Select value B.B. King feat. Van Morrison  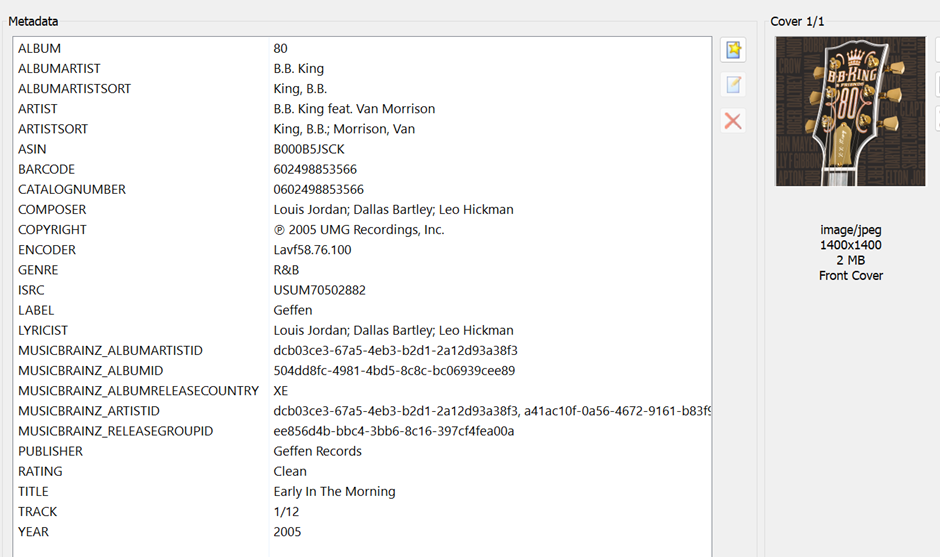[x=354, y=109]
